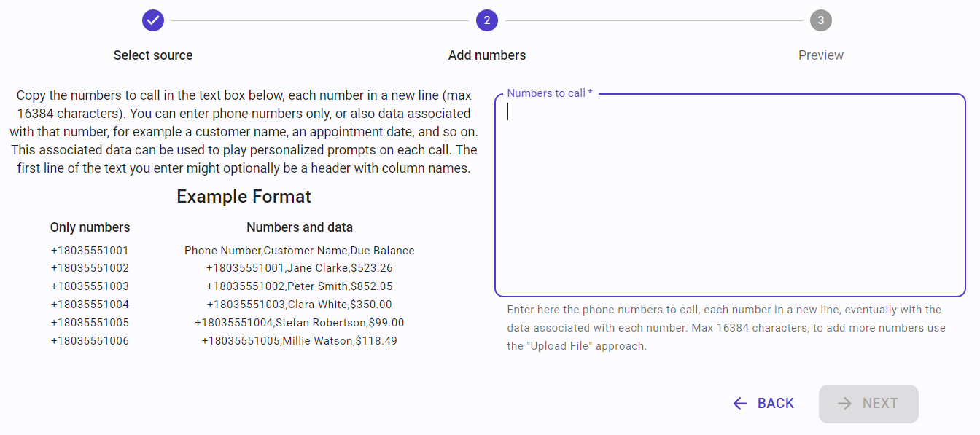Click the helper text mentioning 'Upload File' approach
This screenshot has height=435, width=980.
pos(726,328)
